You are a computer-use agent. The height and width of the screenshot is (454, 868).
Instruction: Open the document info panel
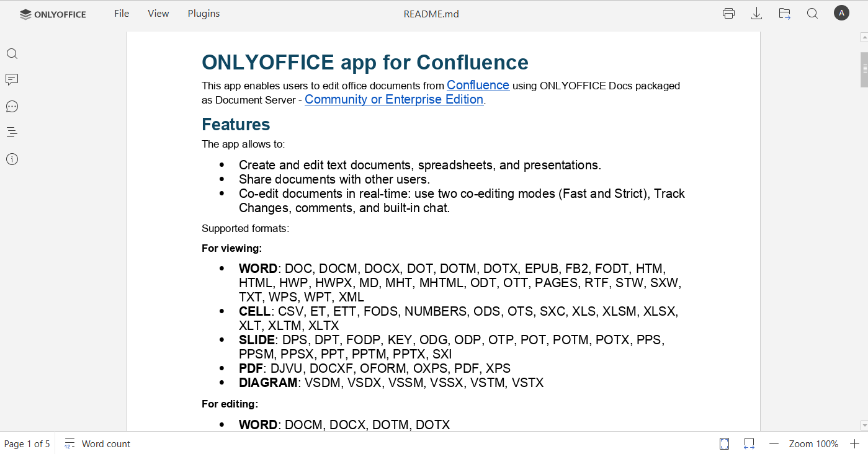[x=12, y=159]
